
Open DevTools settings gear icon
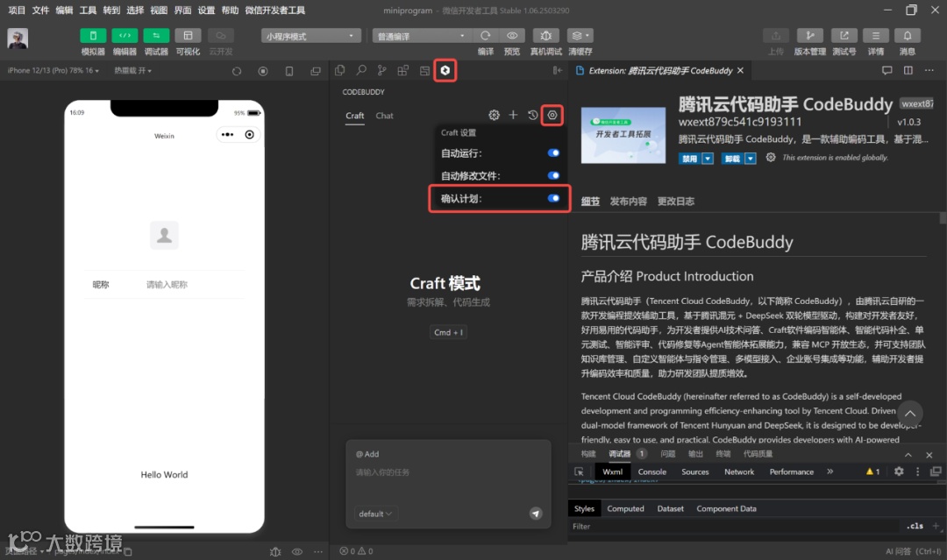click(899, 471)
